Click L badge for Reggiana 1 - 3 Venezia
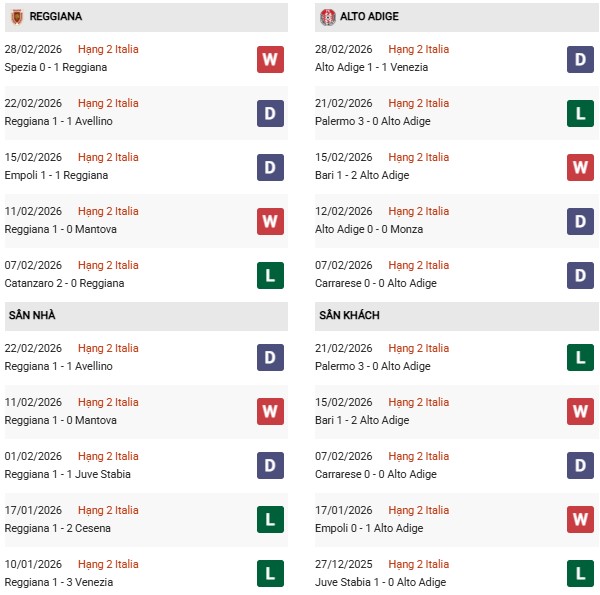 270,574
